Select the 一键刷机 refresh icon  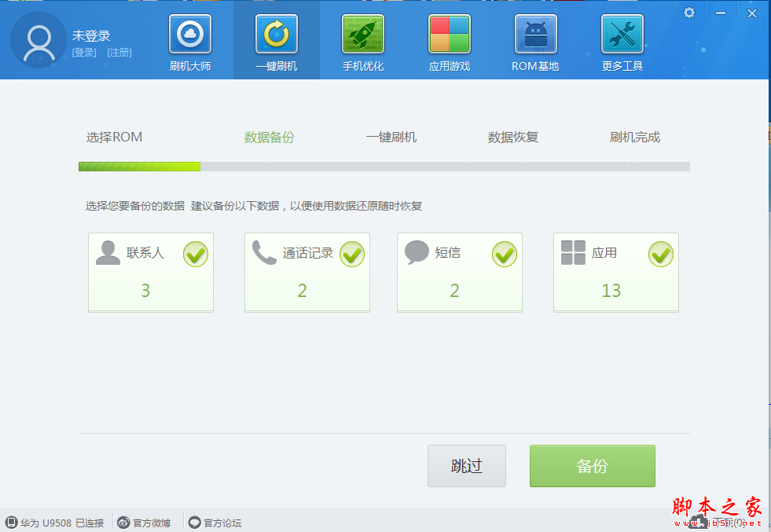click(277, 34)
